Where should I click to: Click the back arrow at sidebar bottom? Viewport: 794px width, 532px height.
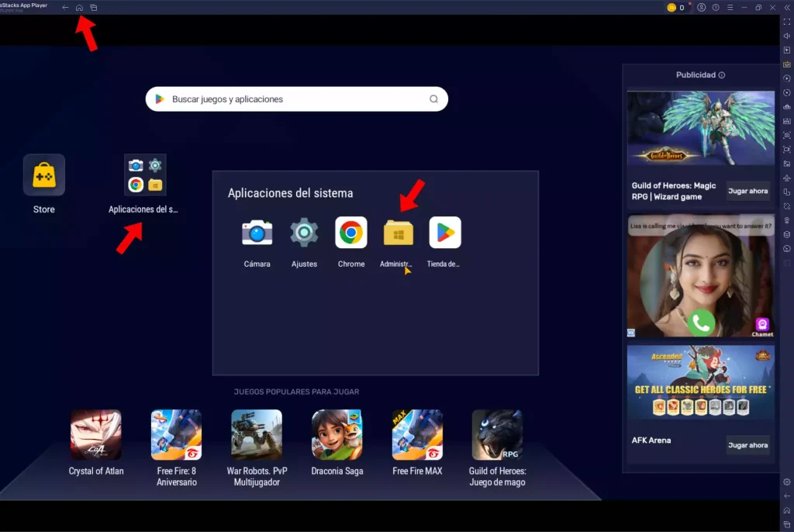tap(787, 496)
